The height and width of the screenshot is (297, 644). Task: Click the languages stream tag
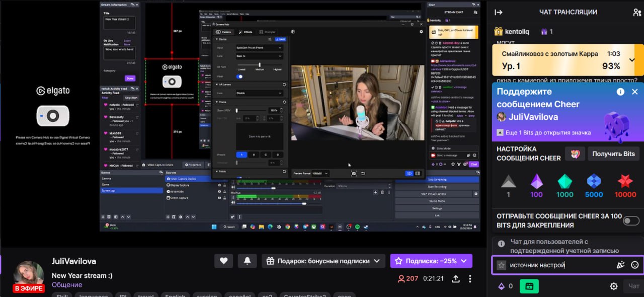click(93, 295)
